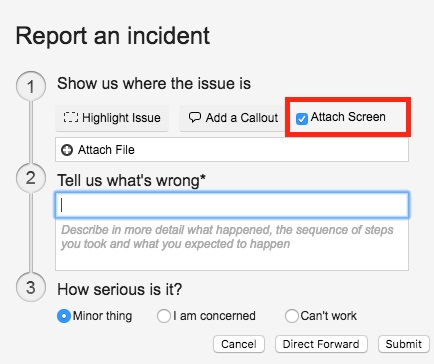Submit the incident report
This screenshot has width=434, height=364.
[404, 344]
